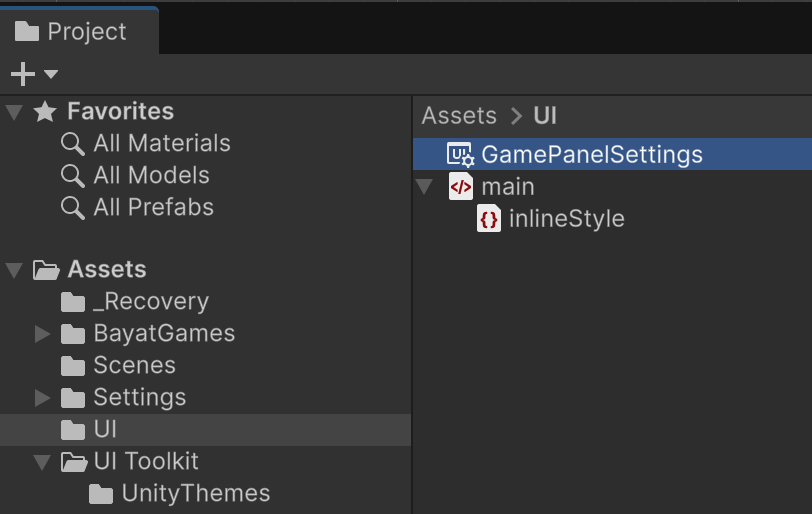The image size is (812, 514).
Task: Click the All Models search icon
Action: pyautogui.click(x=73, y=176)
